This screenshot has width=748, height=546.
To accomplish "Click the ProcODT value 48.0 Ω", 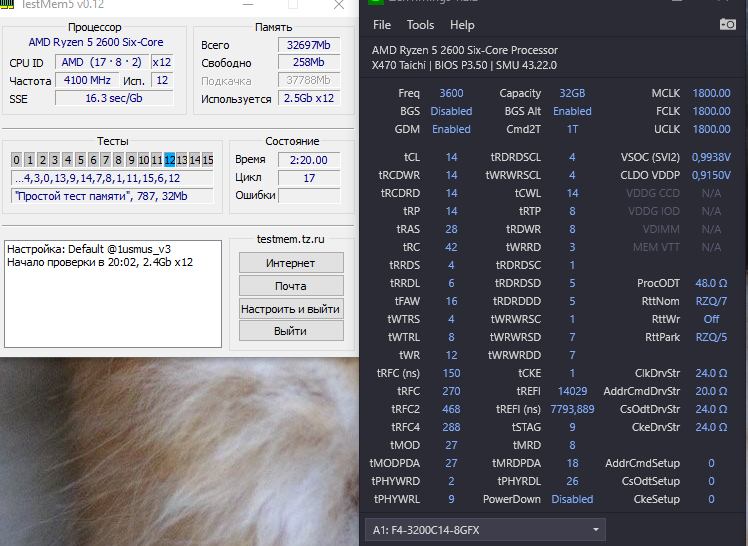I will coord(711,283).
